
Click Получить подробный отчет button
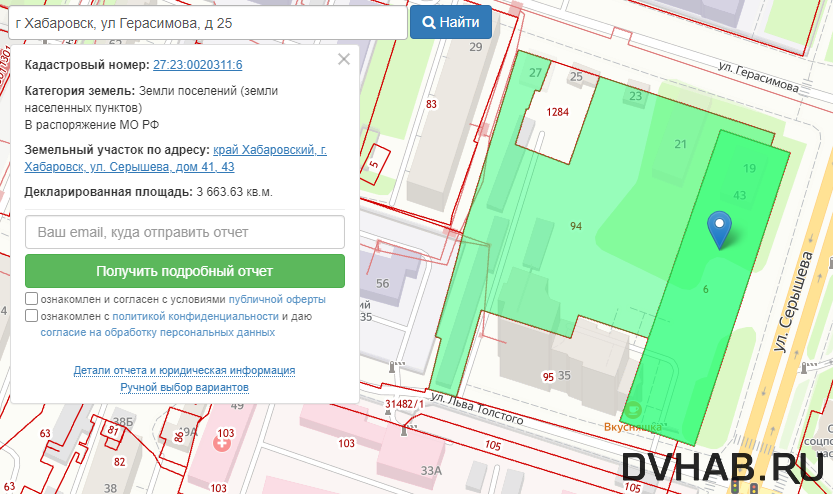click(185, 271)
